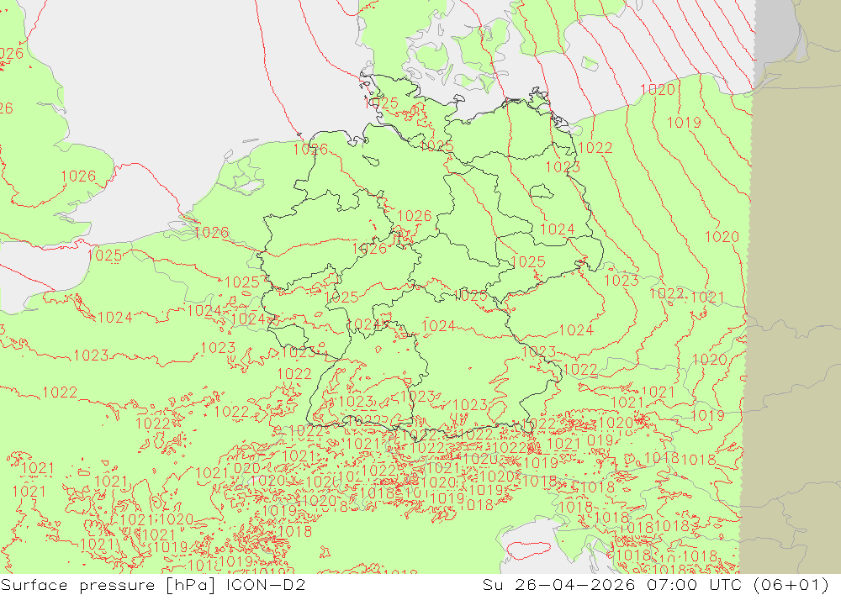Click the 'ICON-D2' model name in caption

pos(266,584)
